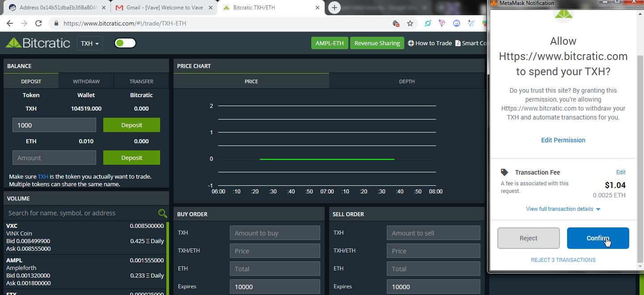This screenshot has height=295, width=644.
Task: Reject the MetaMask transaction
Action: (x=528, y=238)
